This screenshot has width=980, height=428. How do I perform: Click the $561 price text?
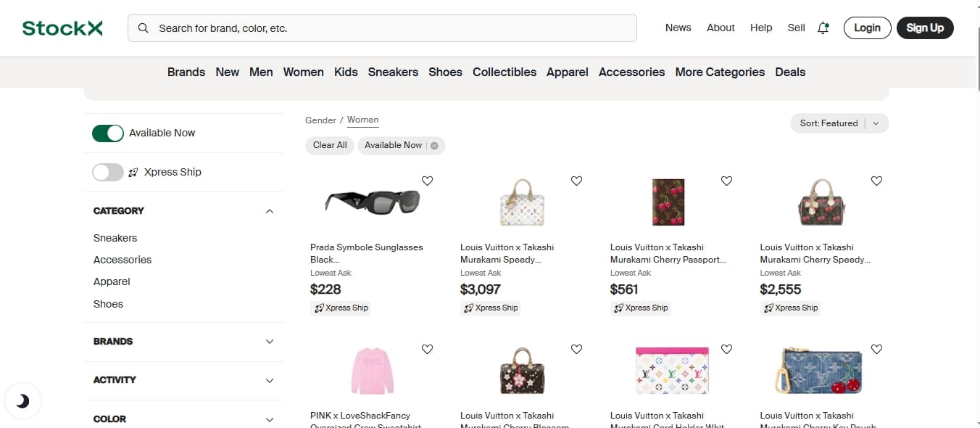pyautogui.click(x=624, y=289)
